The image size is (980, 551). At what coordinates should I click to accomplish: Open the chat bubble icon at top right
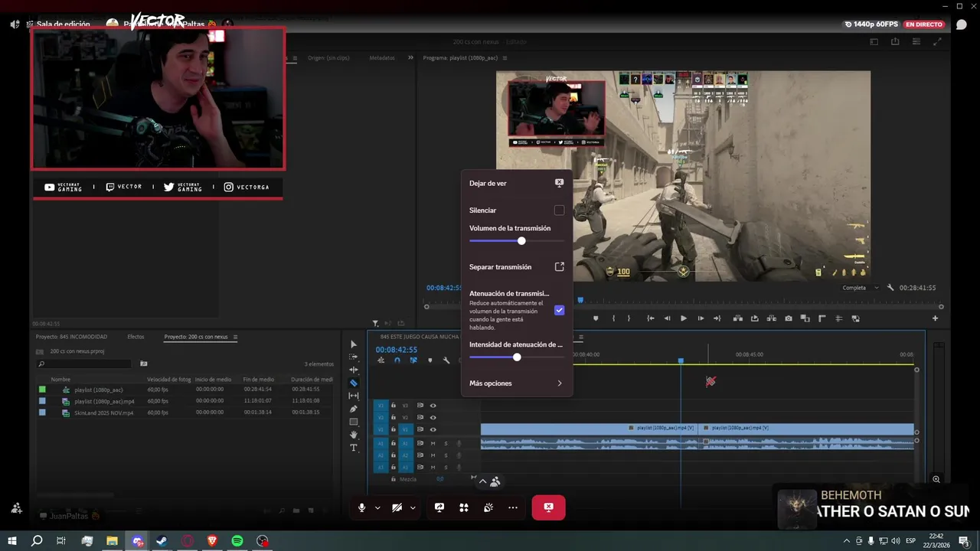(x=962, y=24)
